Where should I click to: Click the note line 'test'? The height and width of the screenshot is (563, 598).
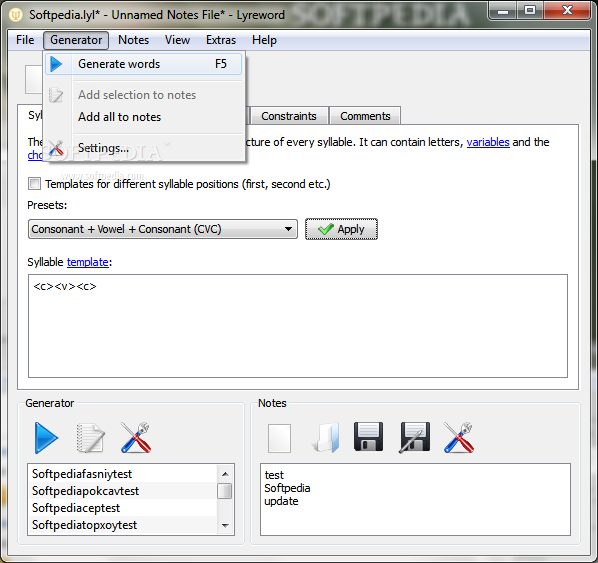pyautogui.click(x=274, y=475)
